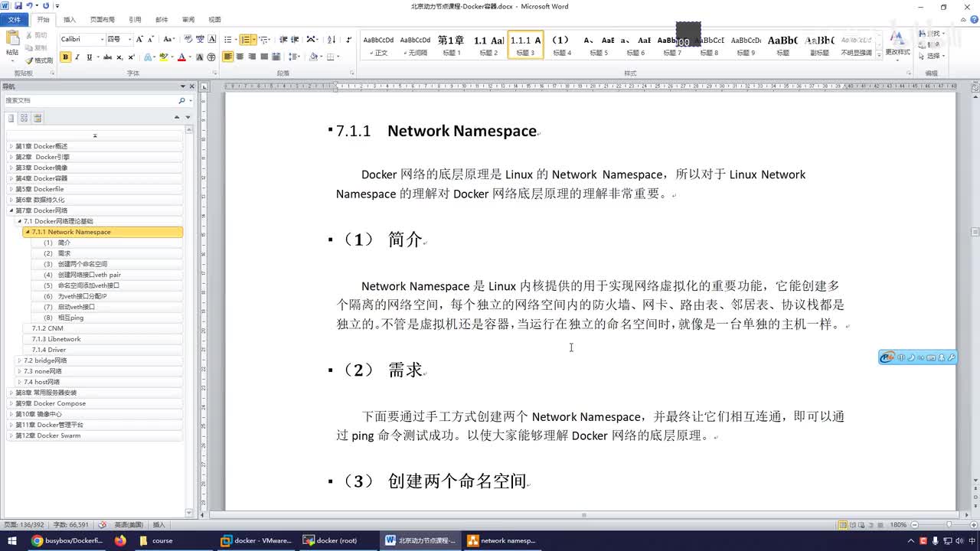Switch navigation pane to headings view

[x=11, y=118]
